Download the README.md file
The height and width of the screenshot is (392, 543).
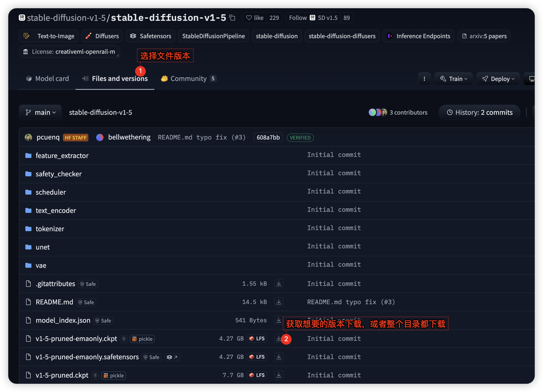[278, 302]
